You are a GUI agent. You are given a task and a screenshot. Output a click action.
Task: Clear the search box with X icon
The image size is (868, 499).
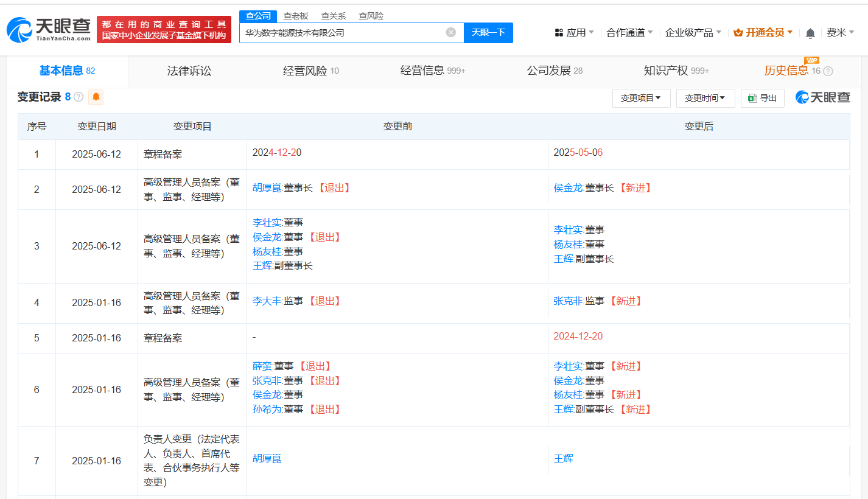[x=450, y=32]
